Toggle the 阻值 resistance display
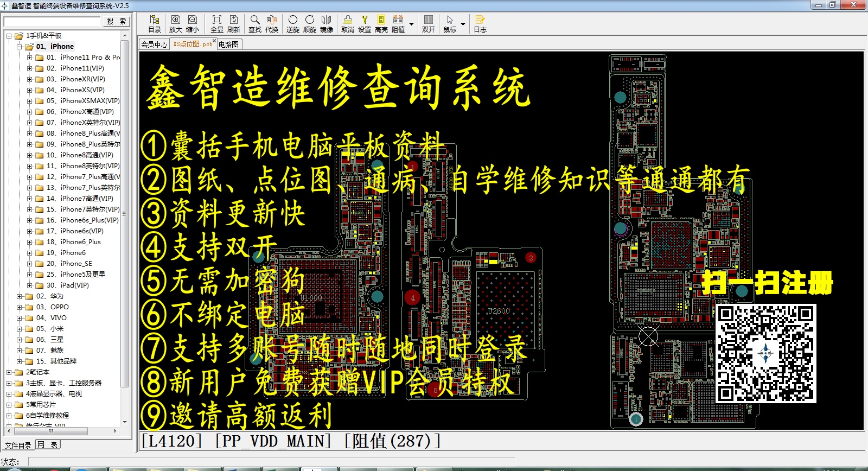This screenshot has width=868, height=471. click(x=398, y=24)
